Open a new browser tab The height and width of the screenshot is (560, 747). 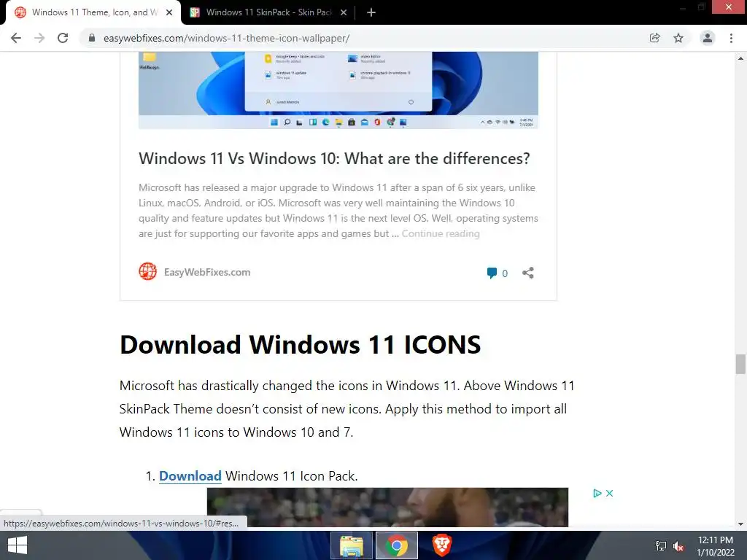pyautogui.click(x=371, y=12)
